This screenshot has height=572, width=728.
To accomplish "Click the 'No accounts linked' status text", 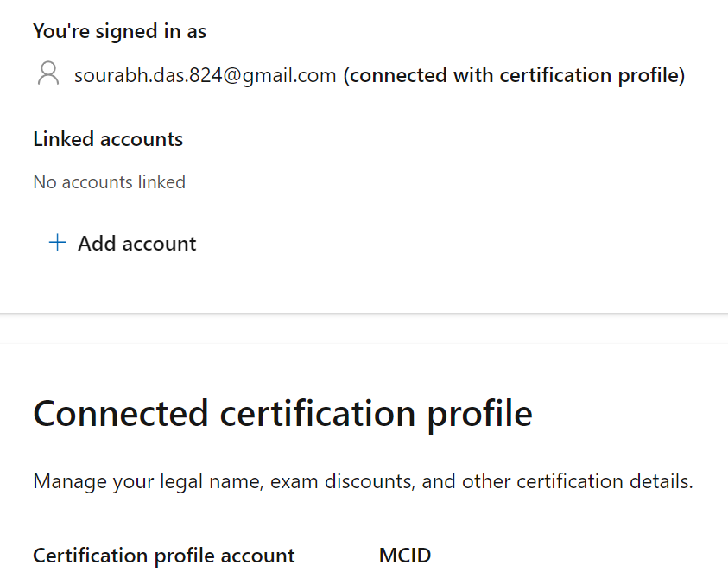I will [x=109, y=182].
